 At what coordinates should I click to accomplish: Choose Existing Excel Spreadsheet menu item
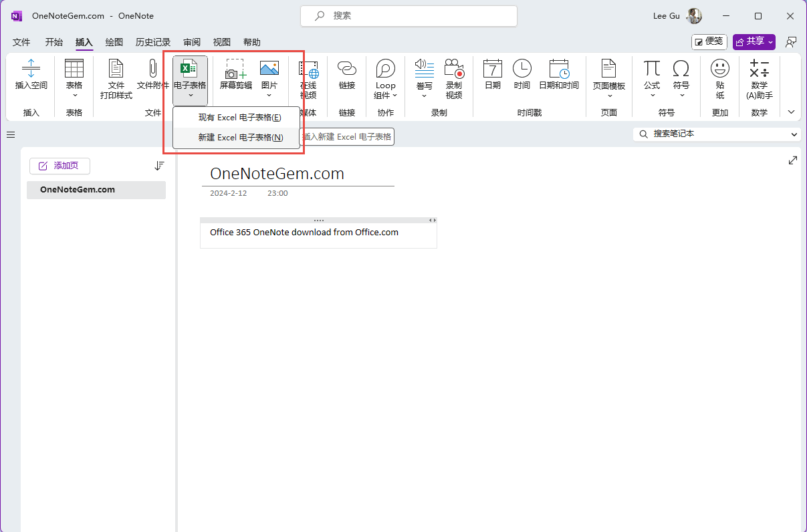point(239,118)
